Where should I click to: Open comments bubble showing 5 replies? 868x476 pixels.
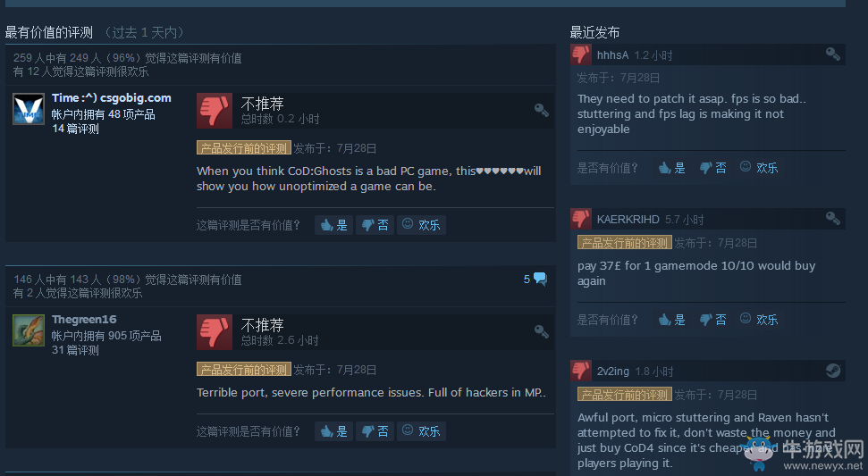[535, 280]
